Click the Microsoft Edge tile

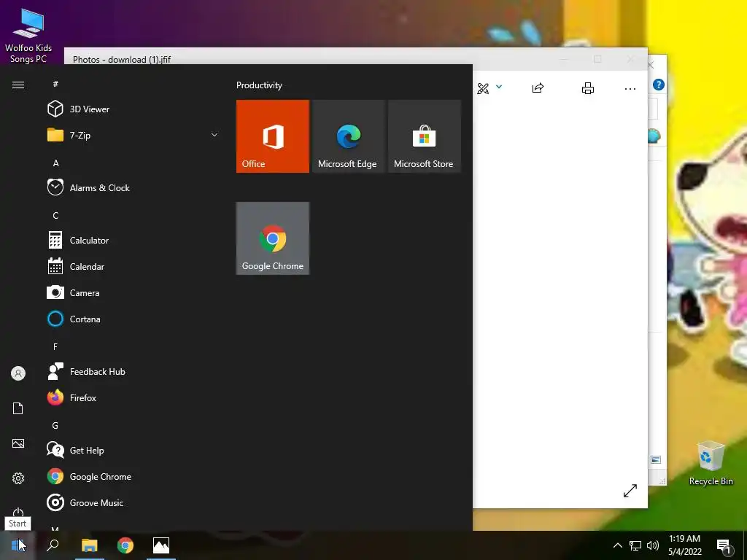348,136
